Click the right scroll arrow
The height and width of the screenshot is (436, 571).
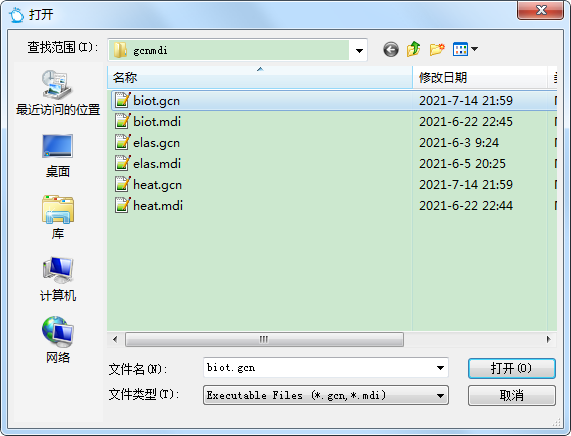point(548,339)
